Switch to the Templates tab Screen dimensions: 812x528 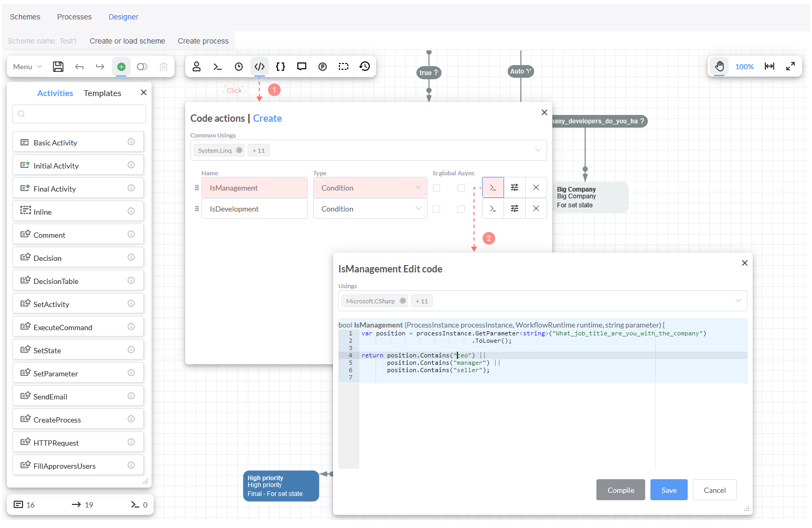click(102, 93)
